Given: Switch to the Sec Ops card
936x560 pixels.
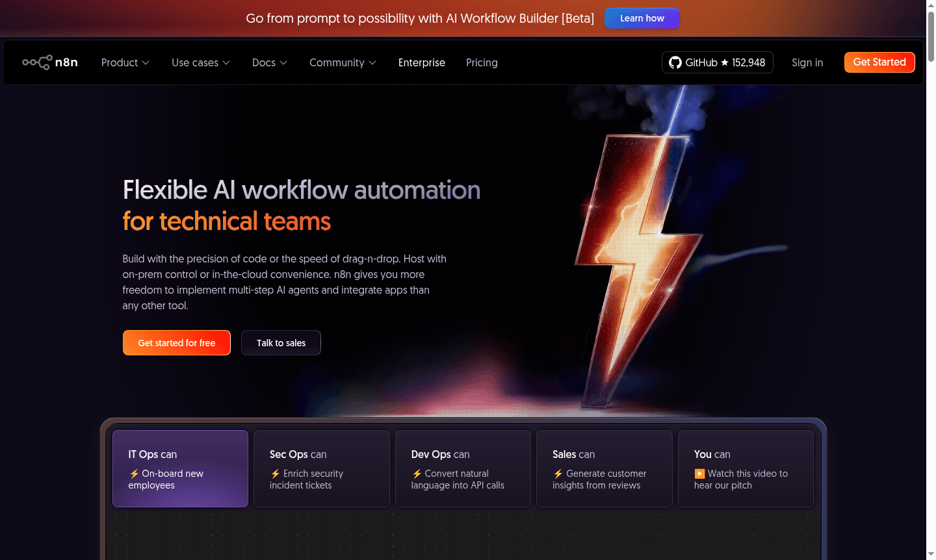Looking at the screenshot, I should pyautogui.click(x=321, y=468).
